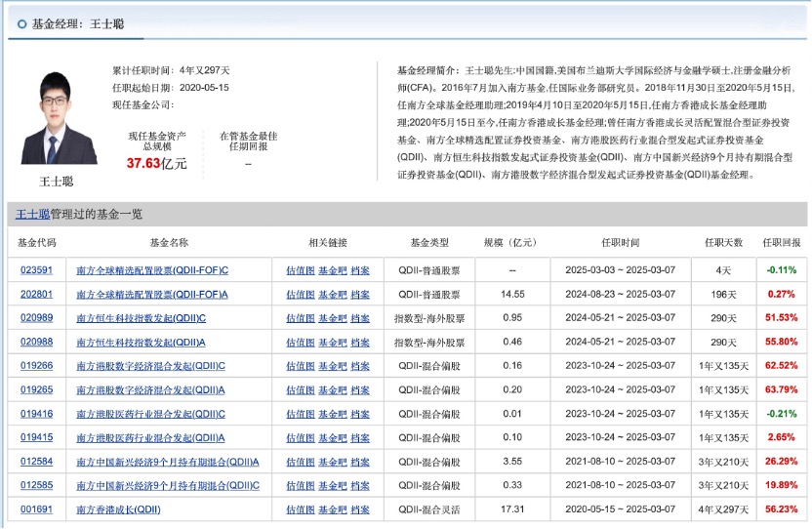Open fund code 012585

[36, 485]
